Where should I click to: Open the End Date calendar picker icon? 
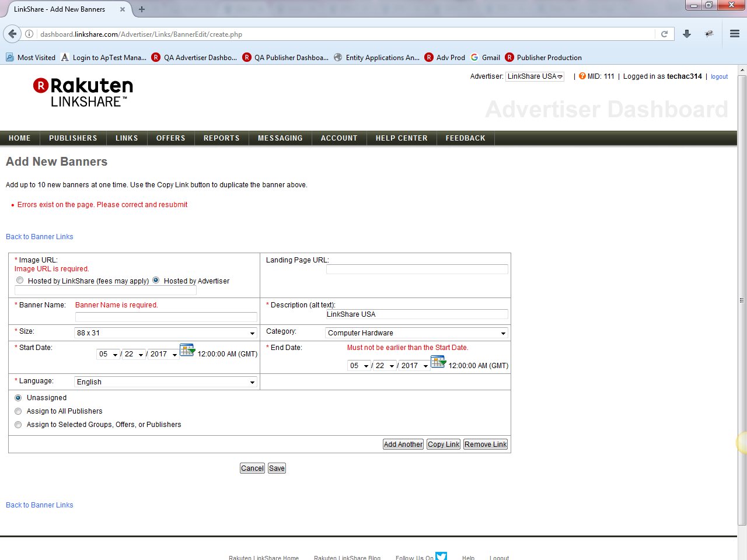pos(438,362)
